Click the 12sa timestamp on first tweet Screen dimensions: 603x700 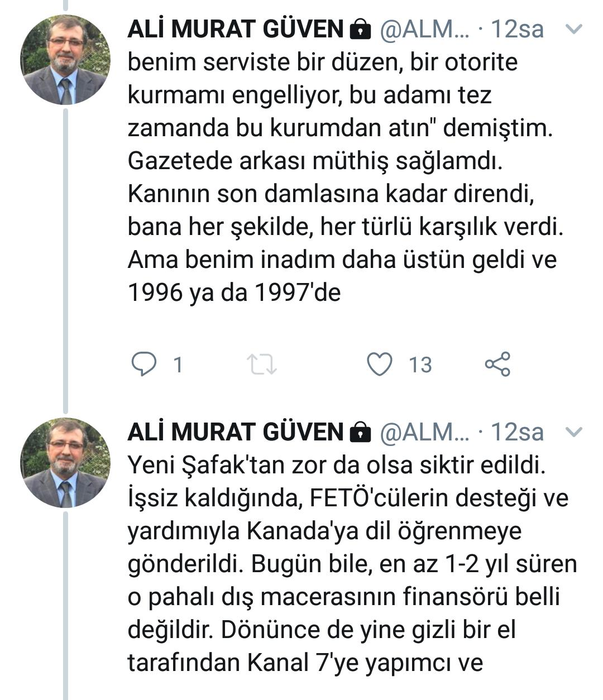tap(516, 29)
